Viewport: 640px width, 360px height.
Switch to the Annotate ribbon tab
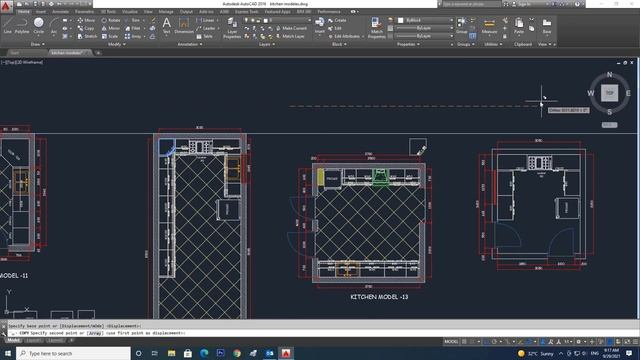tap(60, 12)
